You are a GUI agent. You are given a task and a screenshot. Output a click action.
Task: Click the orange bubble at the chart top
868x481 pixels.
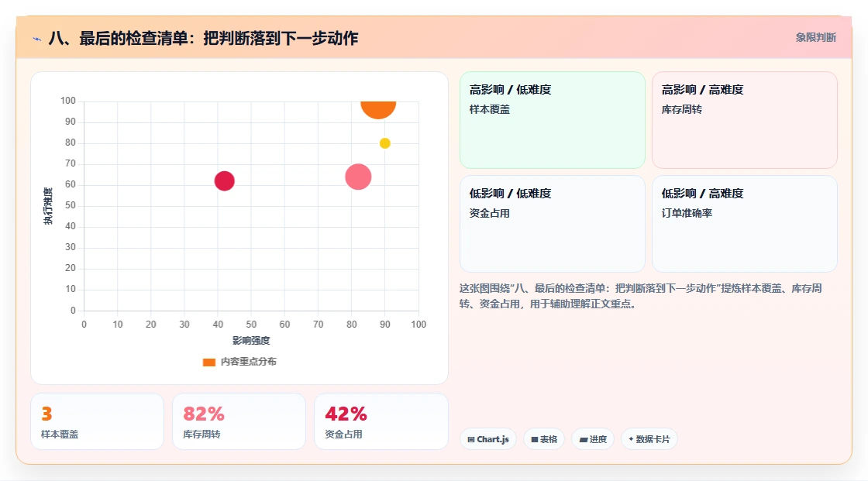point(378,109)
